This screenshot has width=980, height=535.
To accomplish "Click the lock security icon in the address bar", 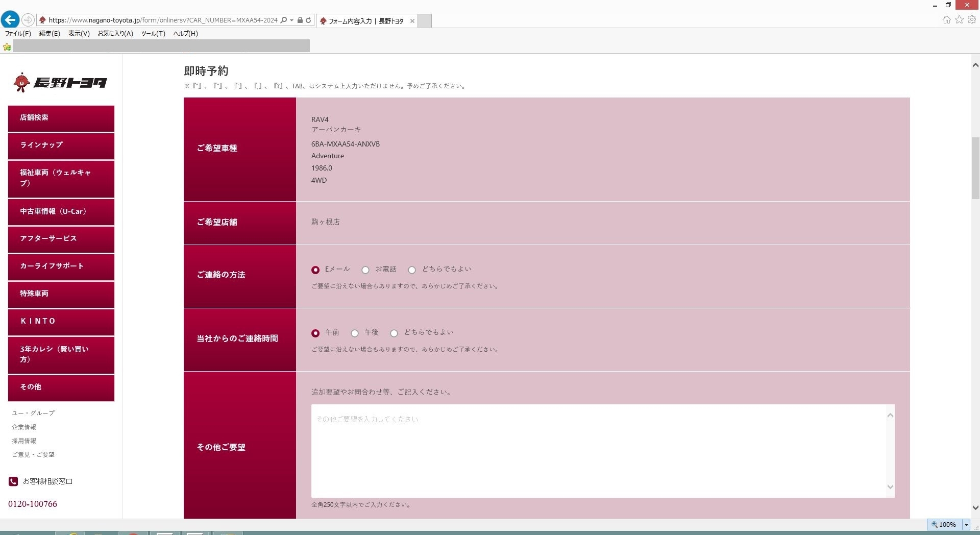I will click(x=300, y=20).
